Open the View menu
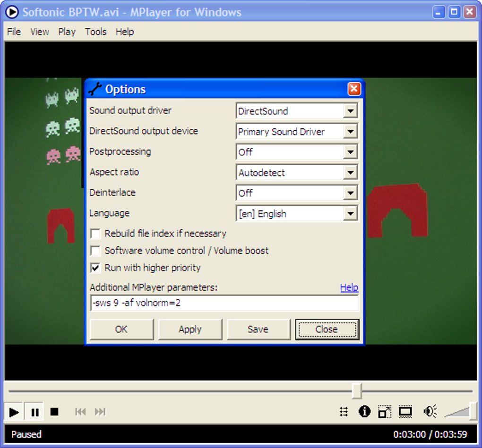482x448 pixels. click(40, 32)
